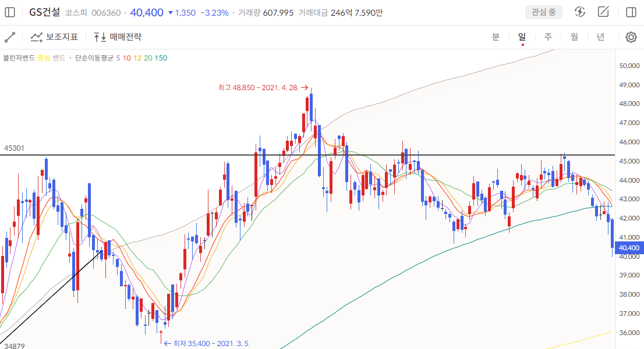Image resolution: width=644 pixels, height=349 pixels.
Task: Click the current price 40,400 in header
Action: click(x=147, y=13)
